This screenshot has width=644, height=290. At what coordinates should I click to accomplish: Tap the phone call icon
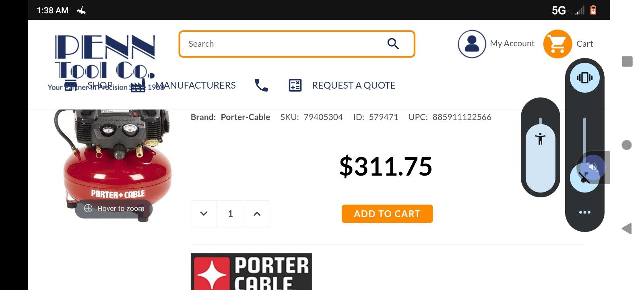coord(261,85)
